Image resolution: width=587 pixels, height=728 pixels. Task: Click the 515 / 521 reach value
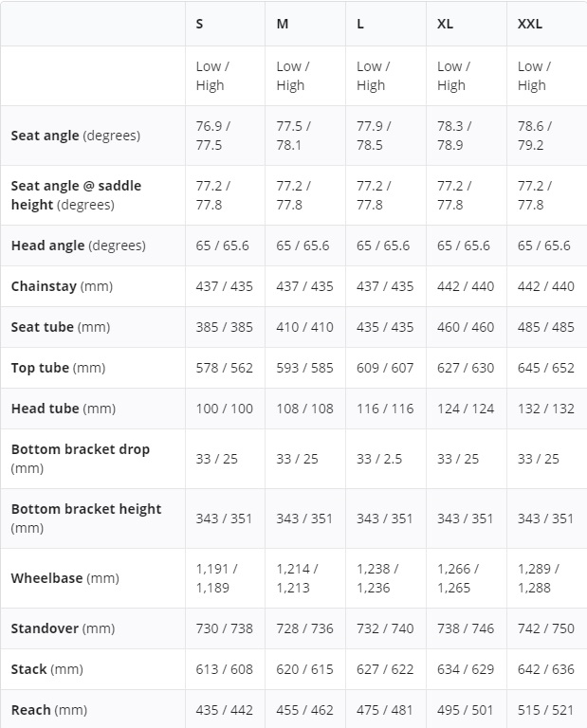pyautogui.click(x=545, y=710)
